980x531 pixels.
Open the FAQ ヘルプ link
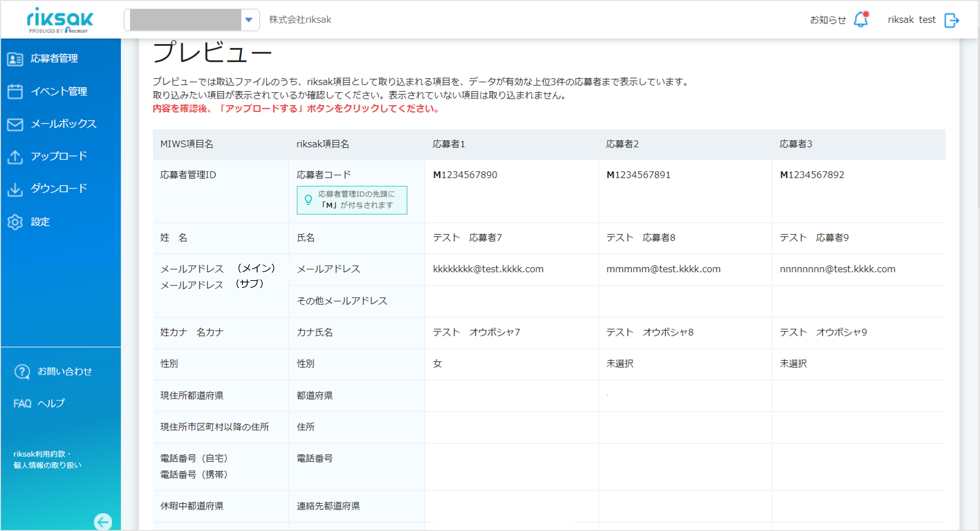tap(39, 404)
